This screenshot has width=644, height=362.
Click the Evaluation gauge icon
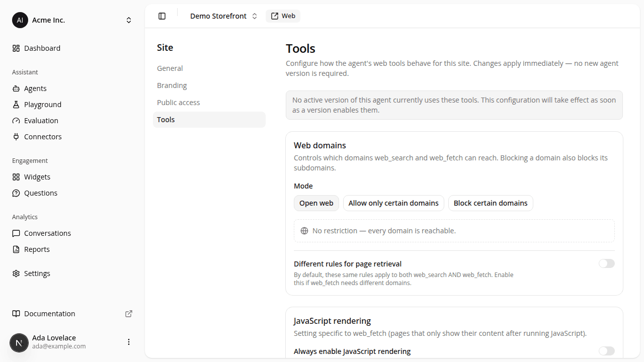click(x=16, y=121)
